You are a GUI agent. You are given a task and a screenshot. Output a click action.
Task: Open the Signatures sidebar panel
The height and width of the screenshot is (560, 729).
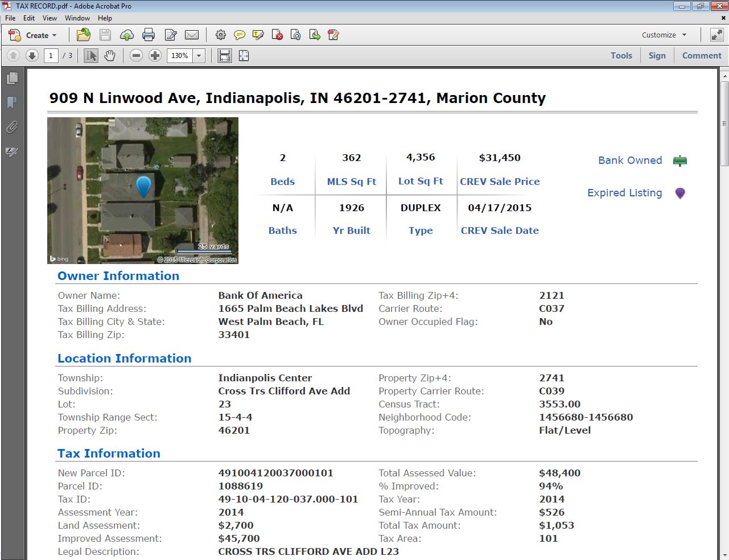pos(12,152)
